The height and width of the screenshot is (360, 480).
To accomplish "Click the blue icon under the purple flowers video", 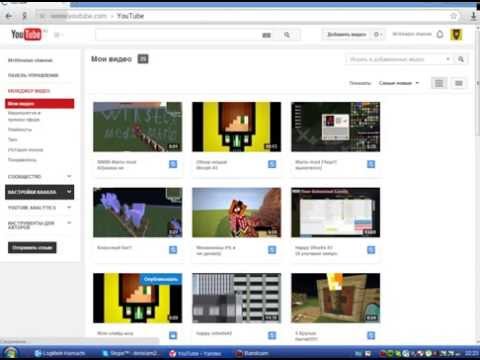I will click(173, 250).
